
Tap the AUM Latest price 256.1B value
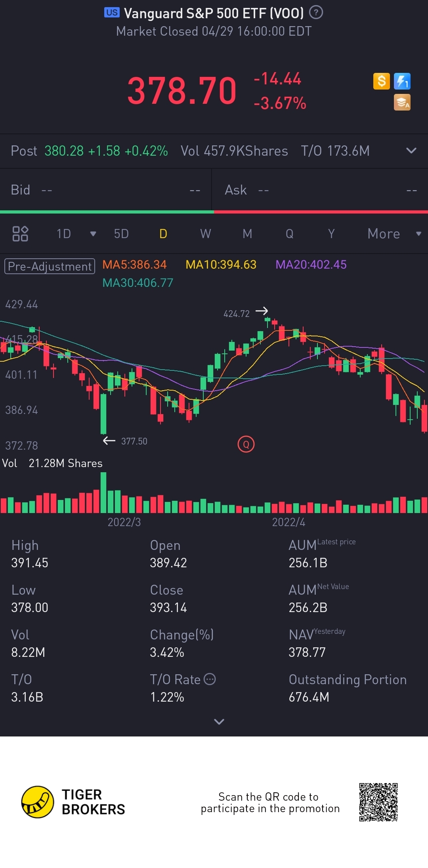[308, 563]
